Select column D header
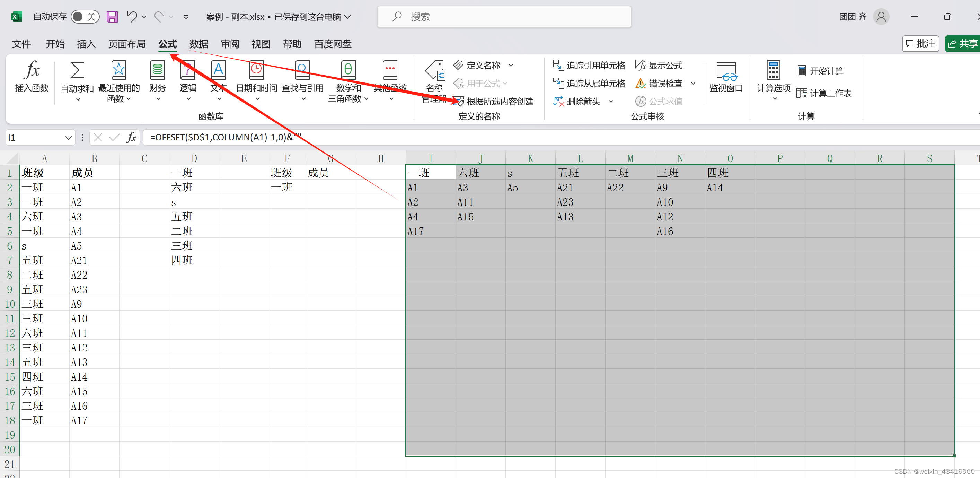This screenshot has height=478, width=980. pyautogui.click(x=194, y=158)
